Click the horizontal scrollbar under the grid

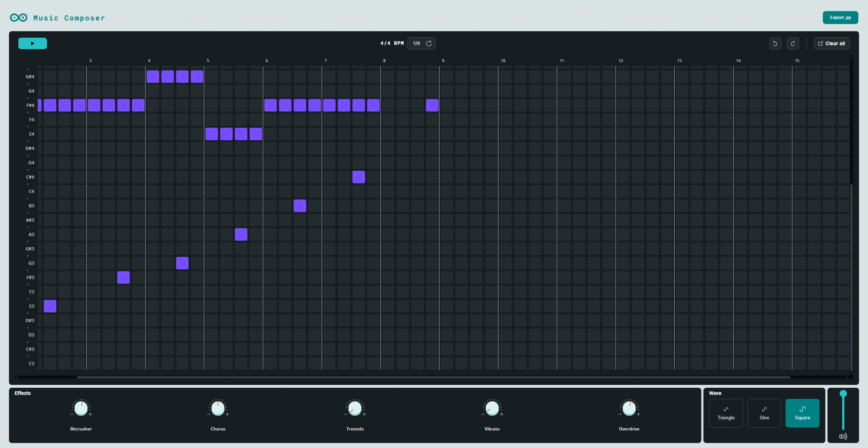[433, 377]
